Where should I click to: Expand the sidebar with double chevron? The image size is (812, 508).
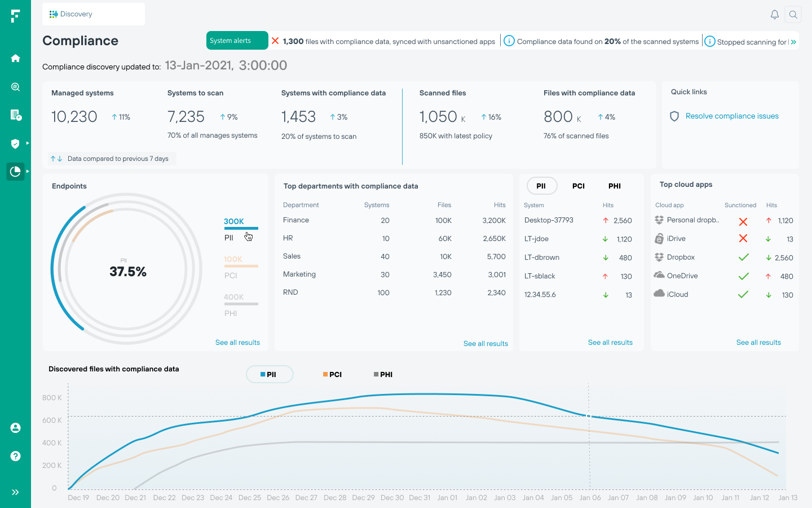point(15,492)
